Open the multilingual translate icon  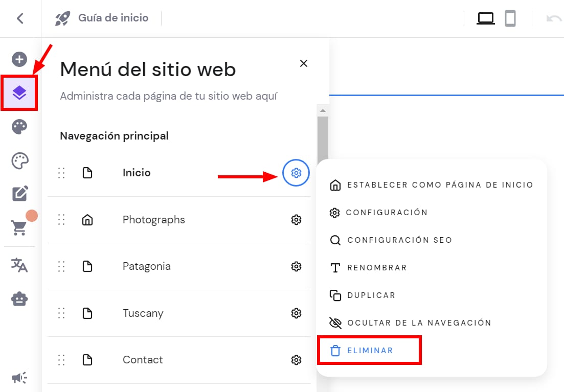pos(19,265)
